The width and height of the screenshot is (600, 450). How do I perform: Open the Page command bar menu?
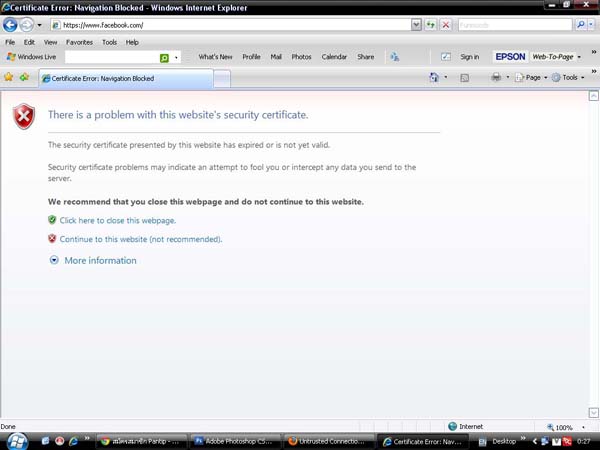tap(531, 78)
